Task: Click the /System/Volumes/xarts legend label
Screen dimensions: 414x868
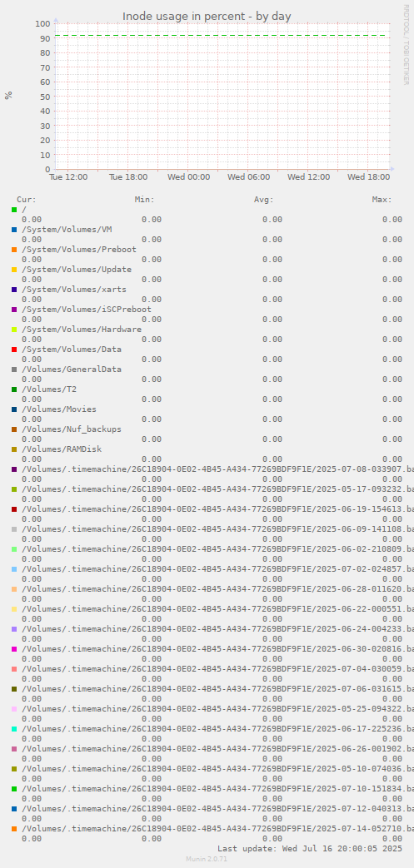Action: point(73,290)
